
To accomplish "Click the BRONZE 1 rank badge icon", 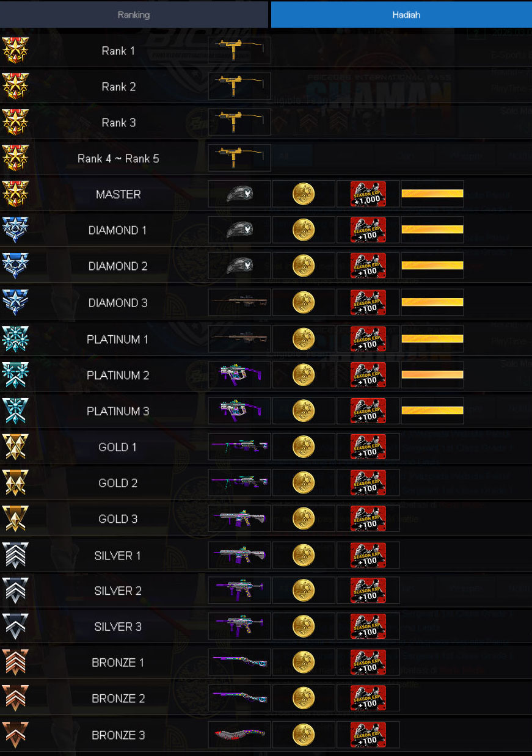I will (15, 663).
